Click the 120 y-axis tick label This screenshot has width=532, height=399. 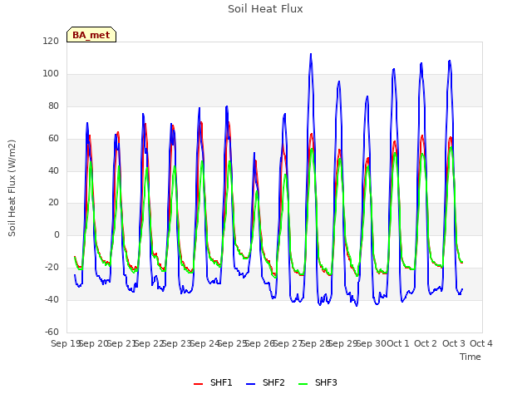coord(51,41)
